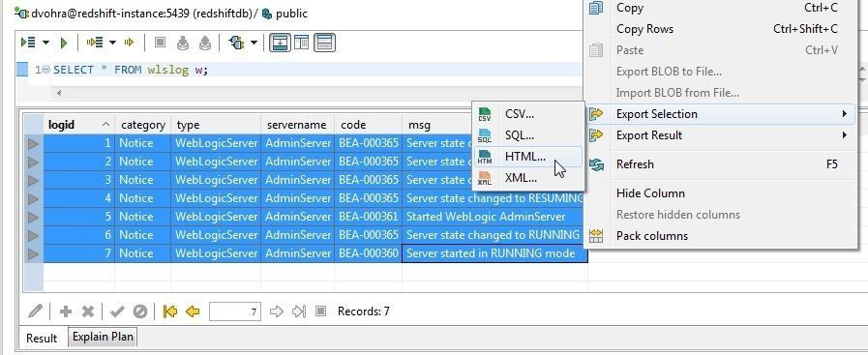
Task: Click the category column header
Action: point(143,125)
